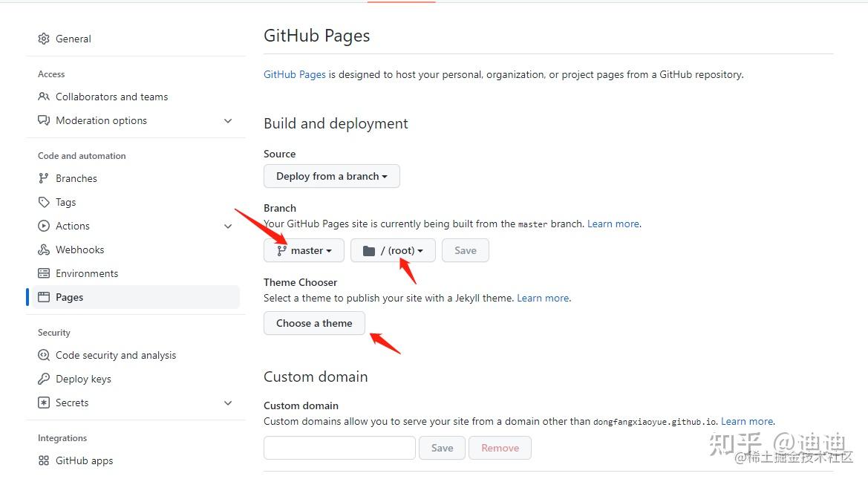
Task: Click the Tags icon in sidebar
Action: (x=44, y=202)
